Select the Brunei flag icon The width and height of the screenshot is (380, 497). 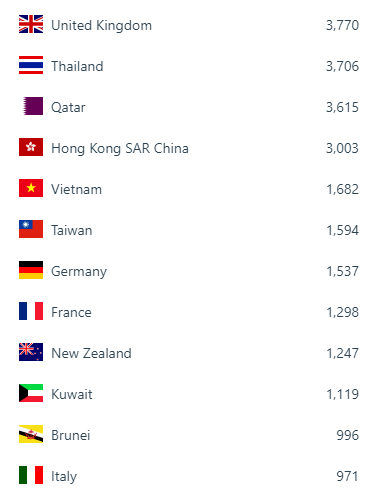[x=31, y=434]
